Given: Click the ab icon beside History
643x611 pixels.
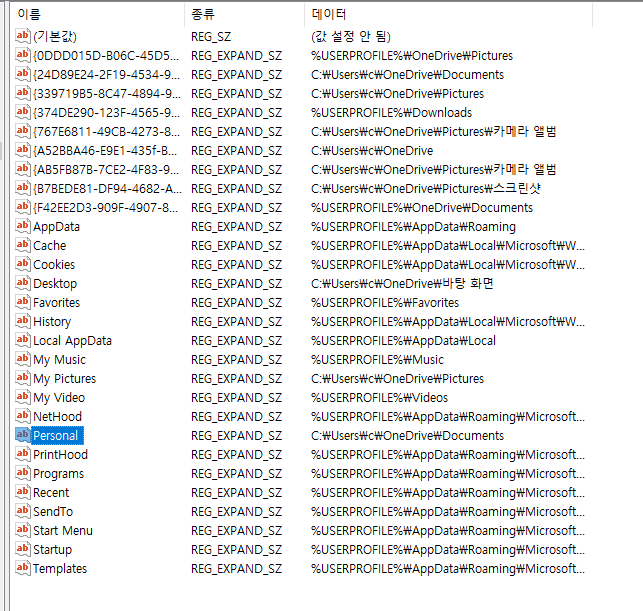Looking at the screenshot, I should pyautogui.click(x=23, y=321).
